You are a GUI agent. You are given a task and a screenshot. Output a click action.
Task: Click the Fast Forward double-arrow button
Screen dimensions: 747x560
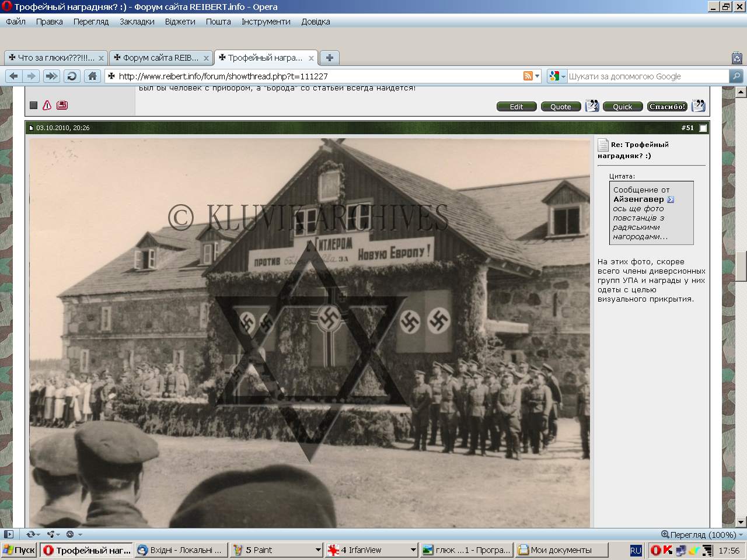click(x=51, y=76)
